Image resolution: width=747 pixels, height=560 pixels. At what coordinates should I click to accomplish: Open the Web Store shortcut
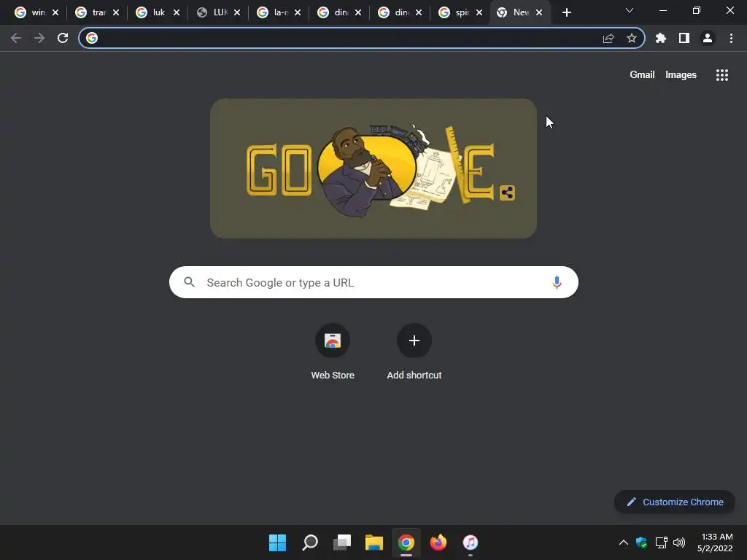(333, 352)
